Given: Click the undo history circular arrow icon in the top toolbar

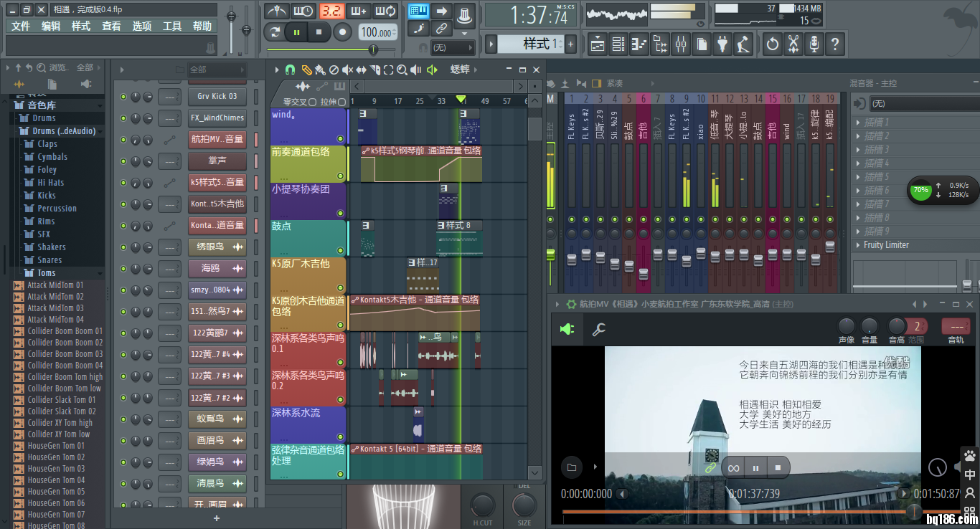Looking at the screenshot, I should [x=772, y=44].
